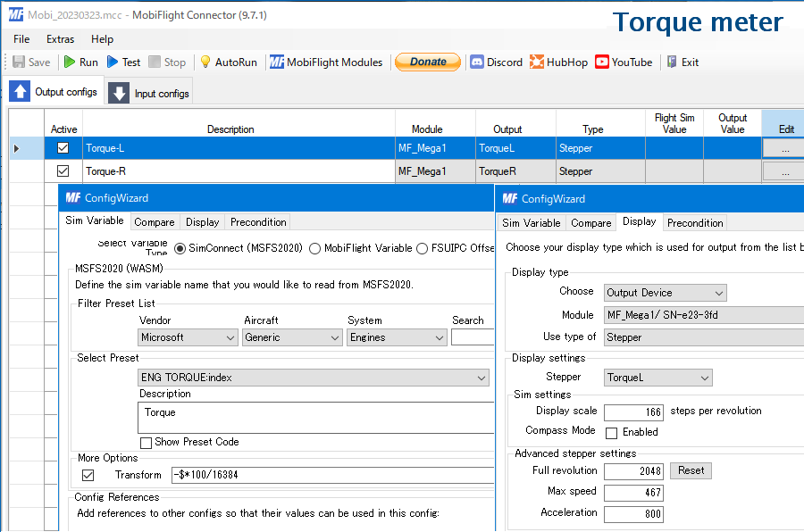Image resolution: width=804 pixels, height=532 pixels.
Task: Open HubHop from the toolbar
Action: [x=558, y=62]
